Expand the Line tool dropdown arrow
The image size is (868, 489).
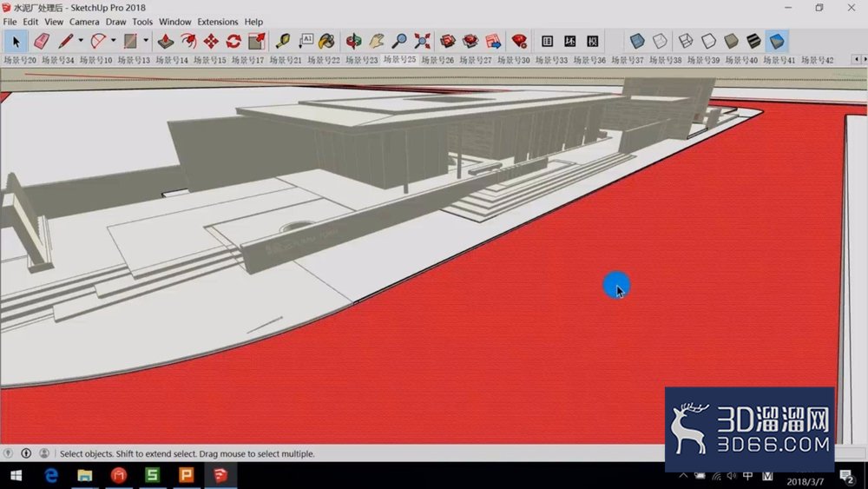click(x=81, y=41)
